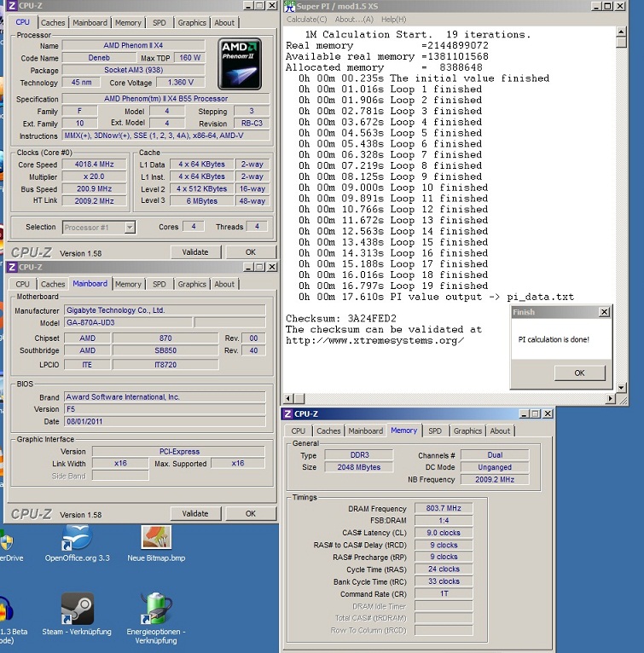
Task: Open SPD tab in top CPU-Z window
Action: click(160, 23)
